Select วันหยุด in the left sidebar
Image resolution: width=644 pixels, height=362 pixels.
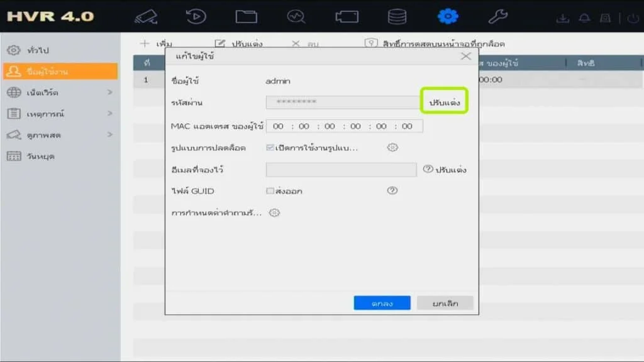tap(40, 156)
